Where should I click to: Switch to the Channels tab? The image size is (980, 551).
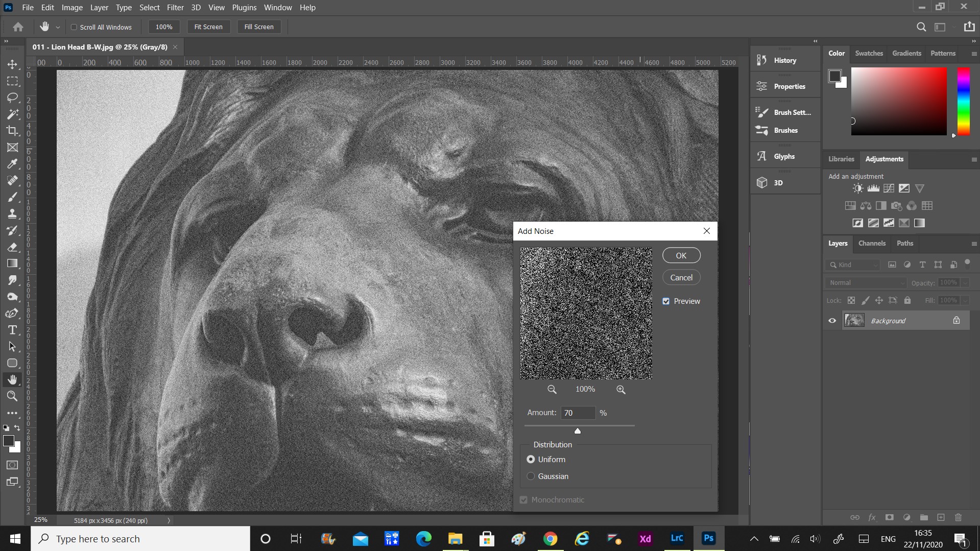(x=871, y=243)
